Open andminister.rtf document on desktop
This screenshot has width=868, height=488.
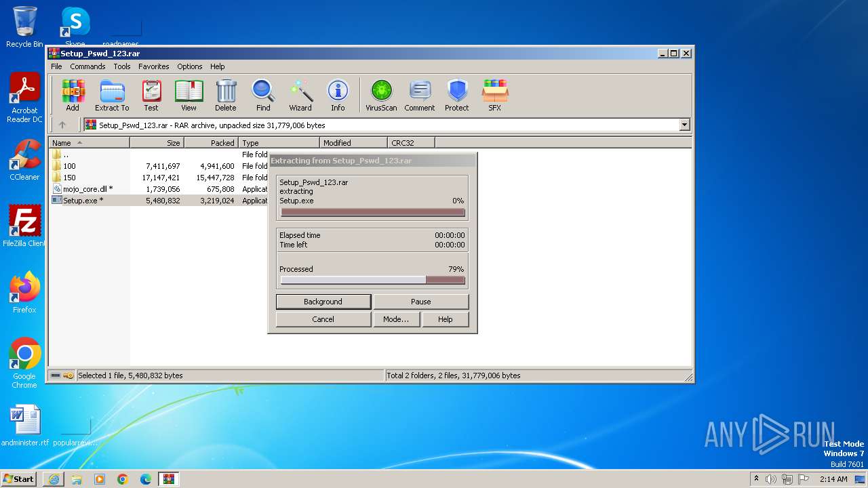tap(25, 426)
